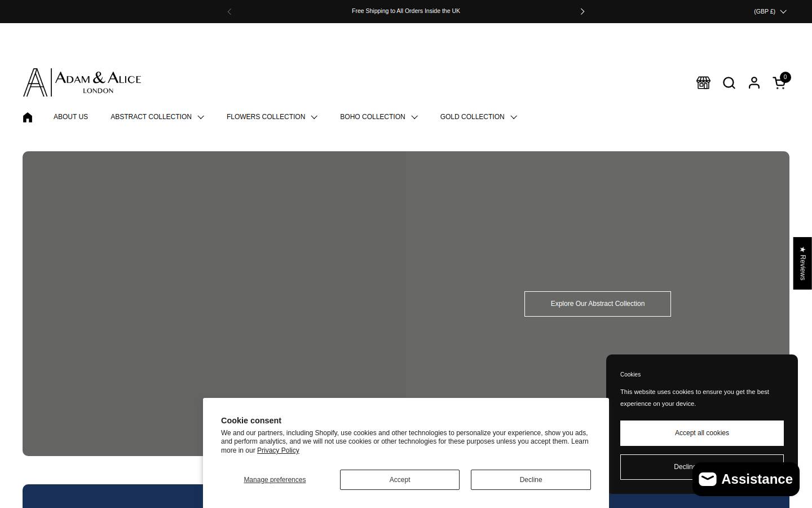
Task: Expand the Gold Collection menu
Action: click(479, 117)
